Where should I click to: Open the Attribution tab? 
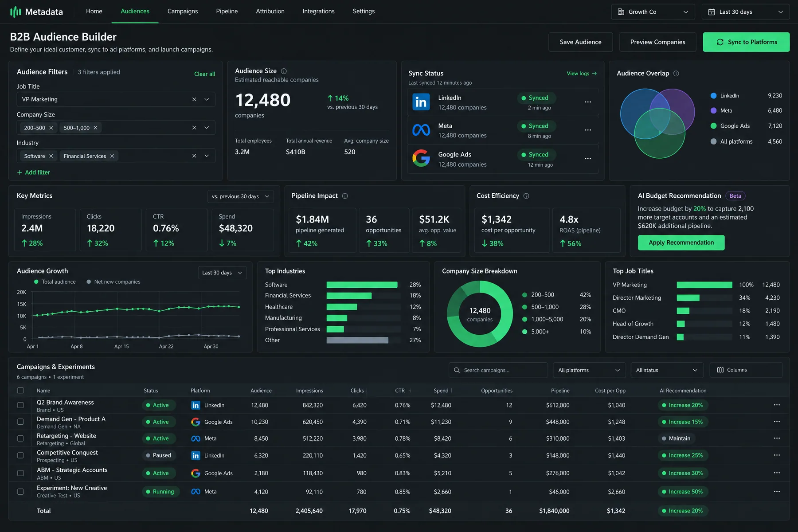(270, 12)
